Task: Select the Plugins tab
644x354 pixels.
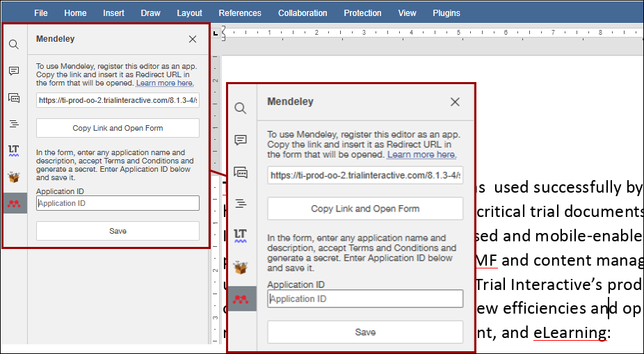Action: 446,13
